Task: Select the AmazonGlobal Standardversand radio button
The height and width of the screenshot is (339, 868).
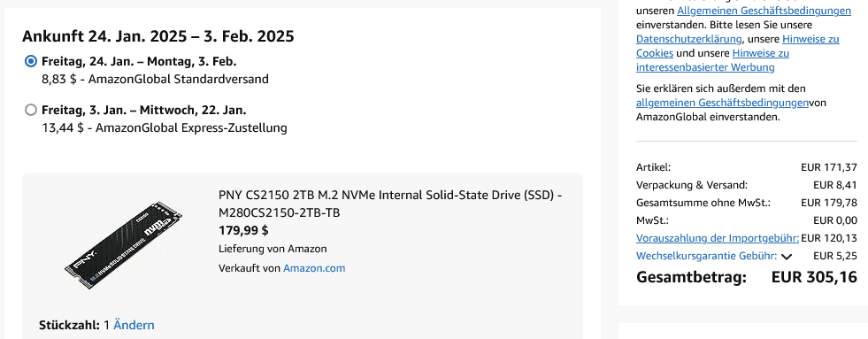Action: (31, 61)
